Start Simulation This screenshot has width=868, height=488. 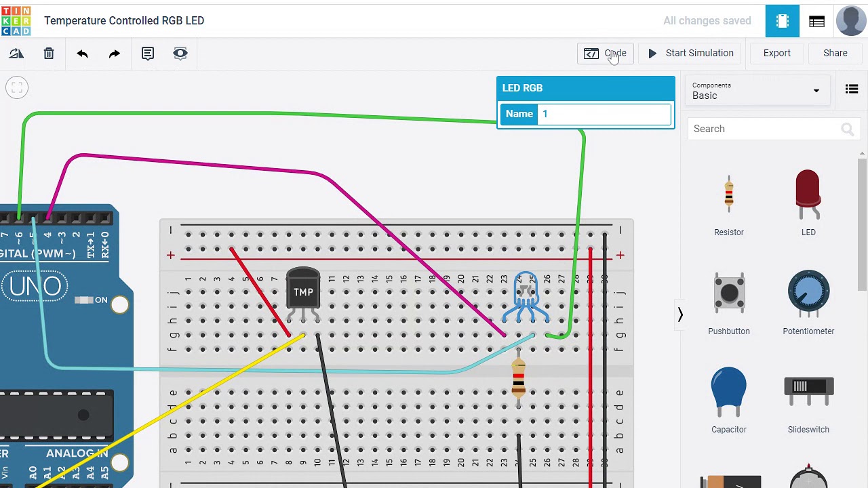pos(690,54)
